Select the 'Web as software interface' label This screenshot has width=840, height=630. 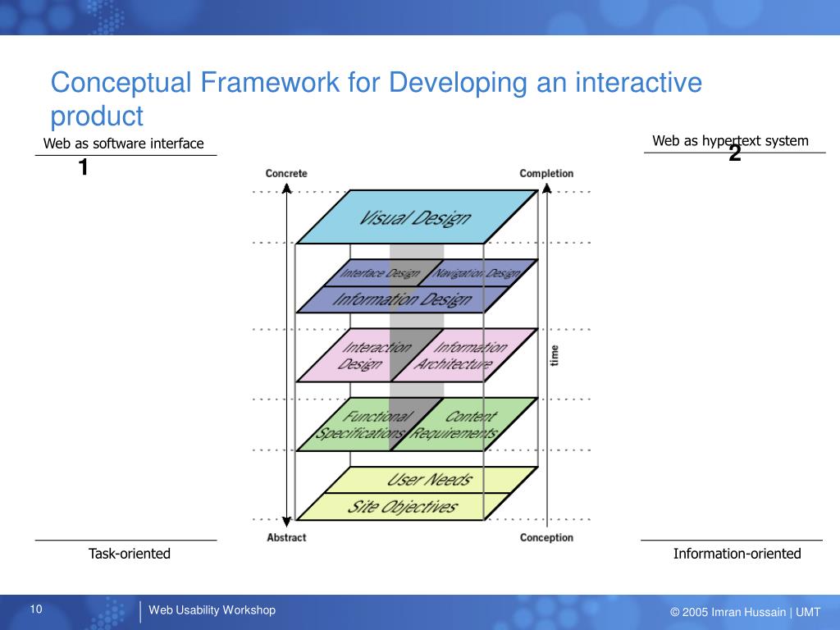124,144
